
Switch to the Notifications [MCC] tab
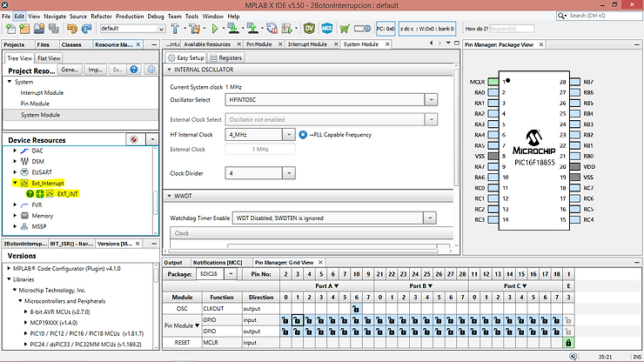click(x=218, y=263)
